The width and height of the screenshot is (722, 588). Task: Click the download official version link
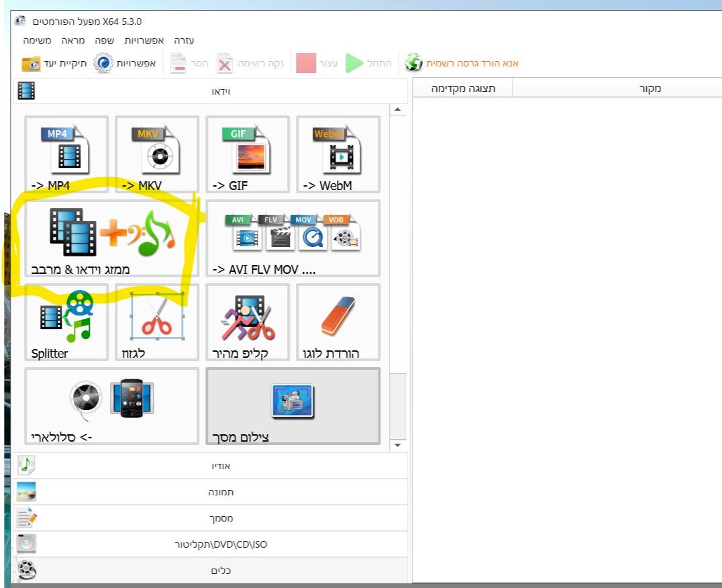(x=472, y=63)
